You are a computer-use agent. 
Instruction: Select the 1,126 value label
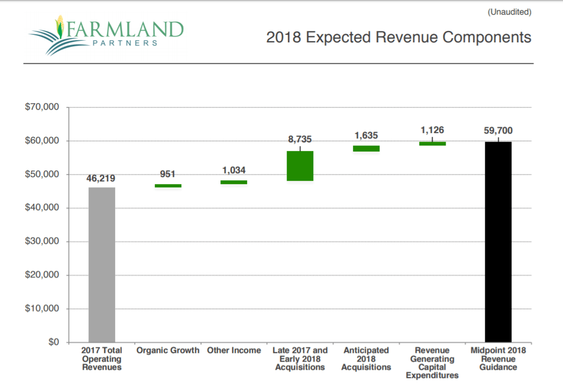click(432, 130)
